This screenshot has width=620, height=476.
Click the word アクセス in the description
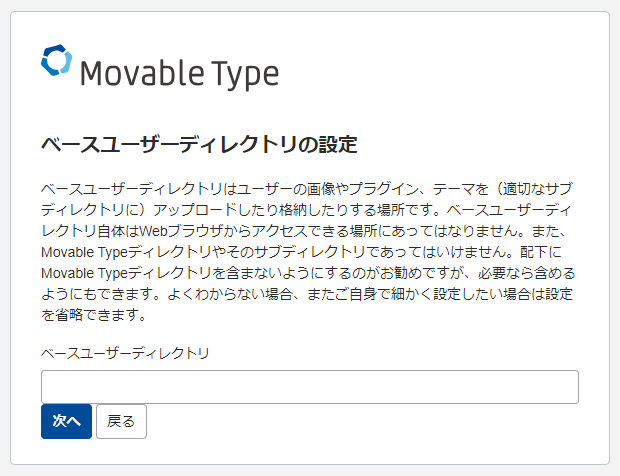279,231
